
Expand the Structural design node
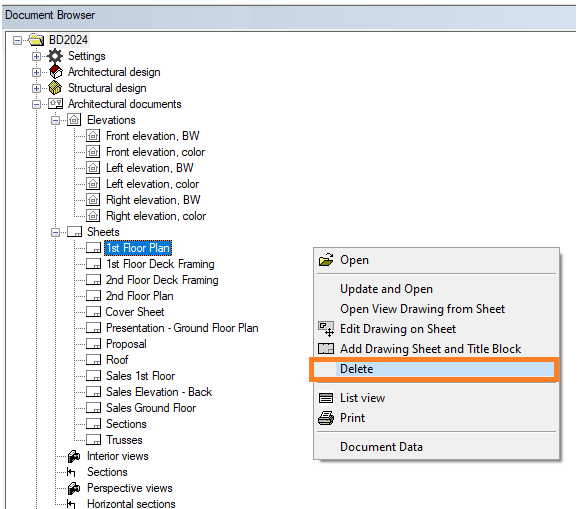(x=36, y=88)
